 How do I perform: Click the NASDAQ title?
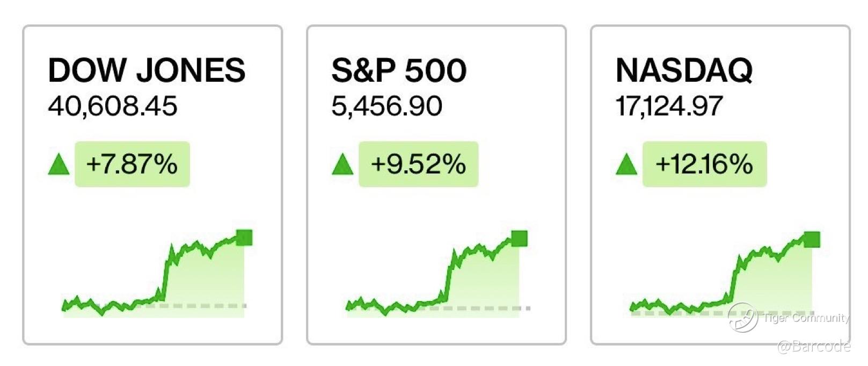(x=684, y=70)
